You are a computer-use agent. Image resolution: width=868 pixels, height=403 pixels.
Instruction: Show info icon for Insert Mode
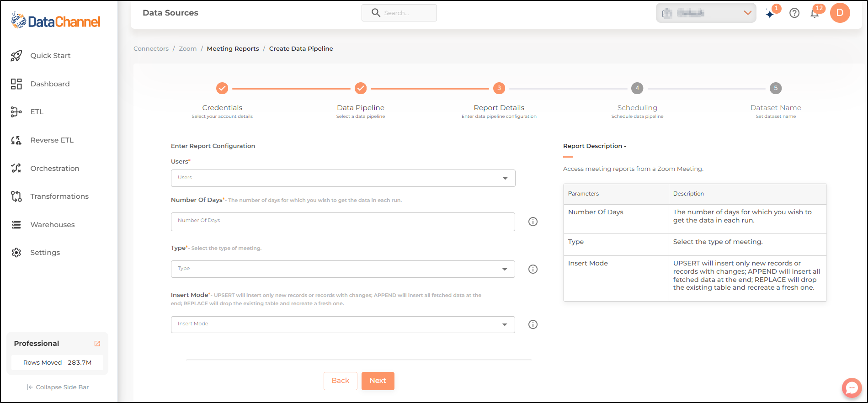[x=533, y=324]
